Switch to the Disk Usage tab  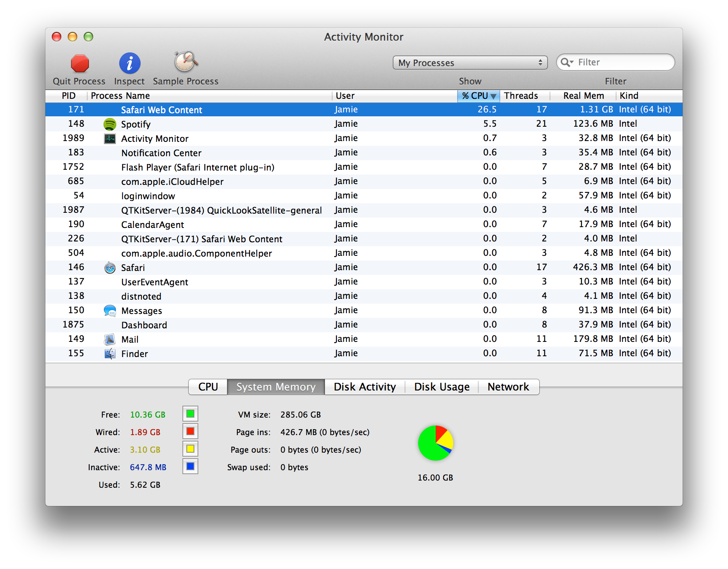click(442, 387)
